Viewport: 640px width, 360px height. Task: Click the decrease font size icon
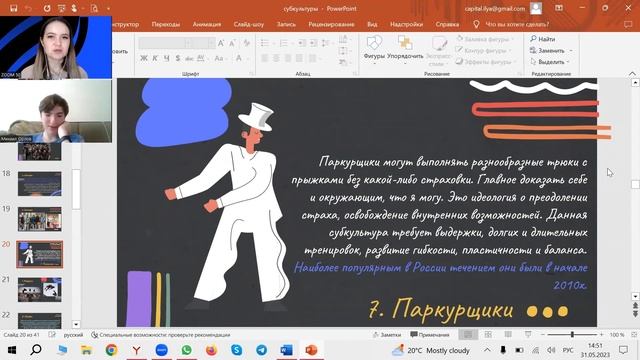(x=232, y=43)
